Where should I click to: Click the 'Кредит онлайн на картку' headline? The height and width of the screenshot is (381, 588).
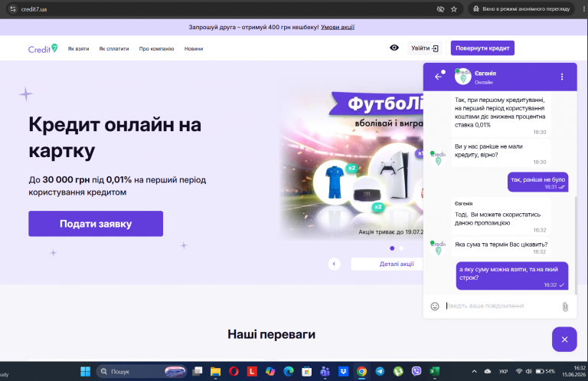coord(115,137)
